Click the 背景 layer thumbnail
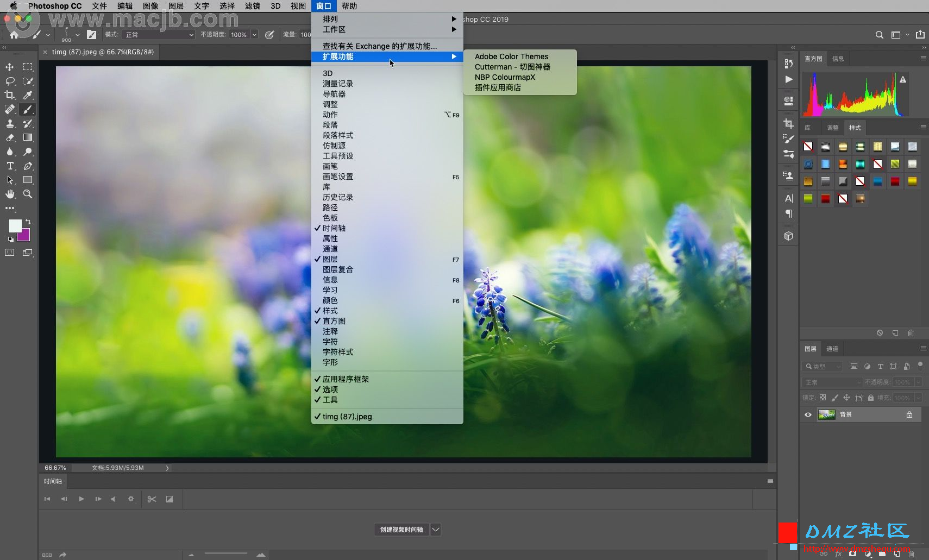The width and height of the screenshot is (929, 560). (826, 414)
